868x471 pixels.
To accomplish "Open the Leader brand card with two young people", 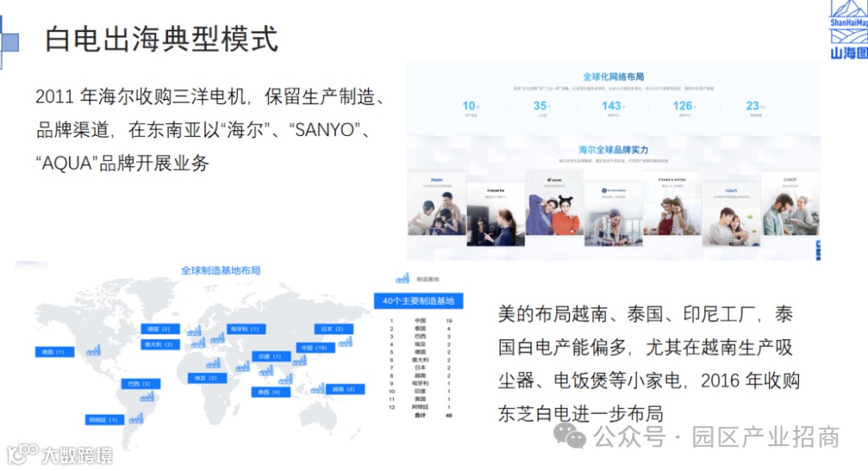I will click(x=554, y=203).
